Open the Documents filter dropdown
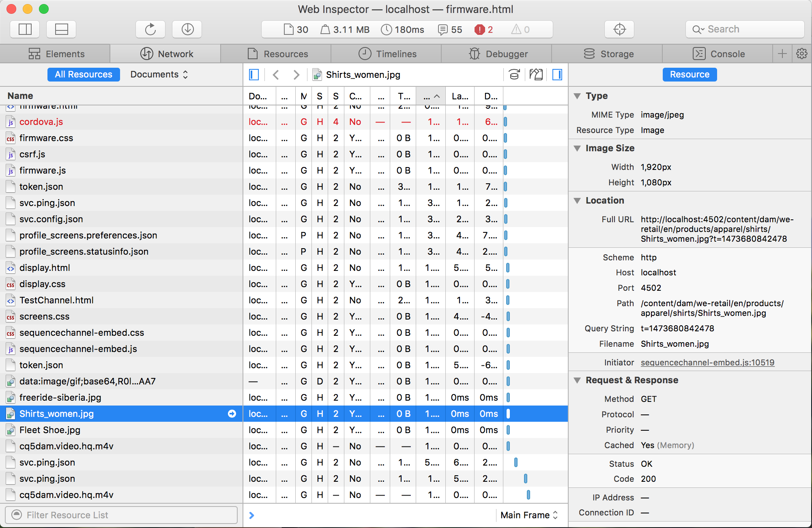The height and width of the screenshot is (528, 812). pyautogui.click(x=159, y=75)
